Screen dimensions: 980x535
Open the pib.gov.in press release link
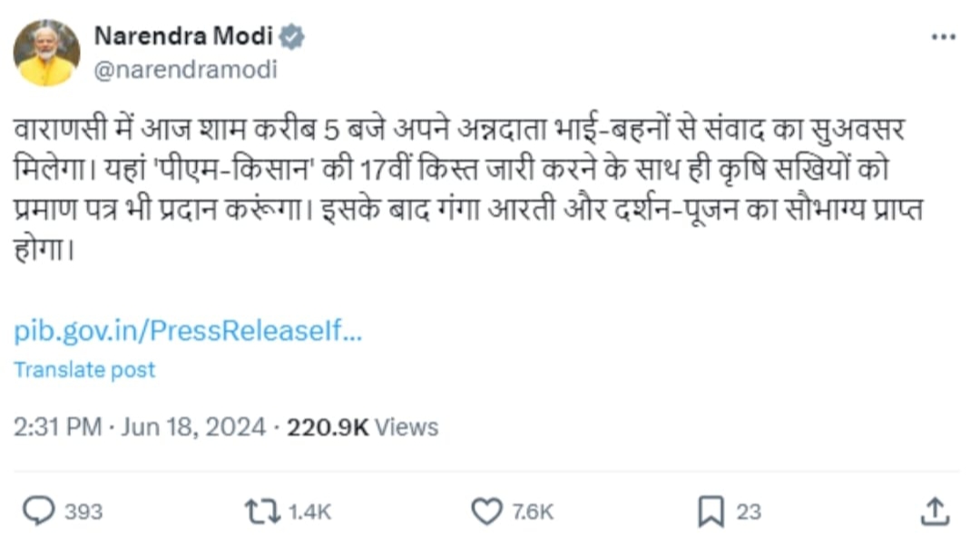click(x=186, y=332)
